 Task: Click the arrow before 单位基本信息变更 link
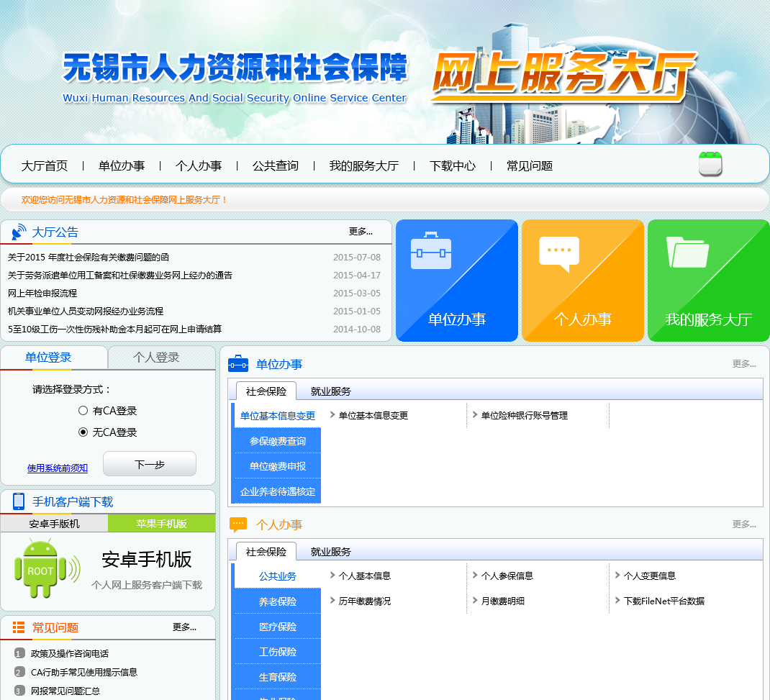332,415
